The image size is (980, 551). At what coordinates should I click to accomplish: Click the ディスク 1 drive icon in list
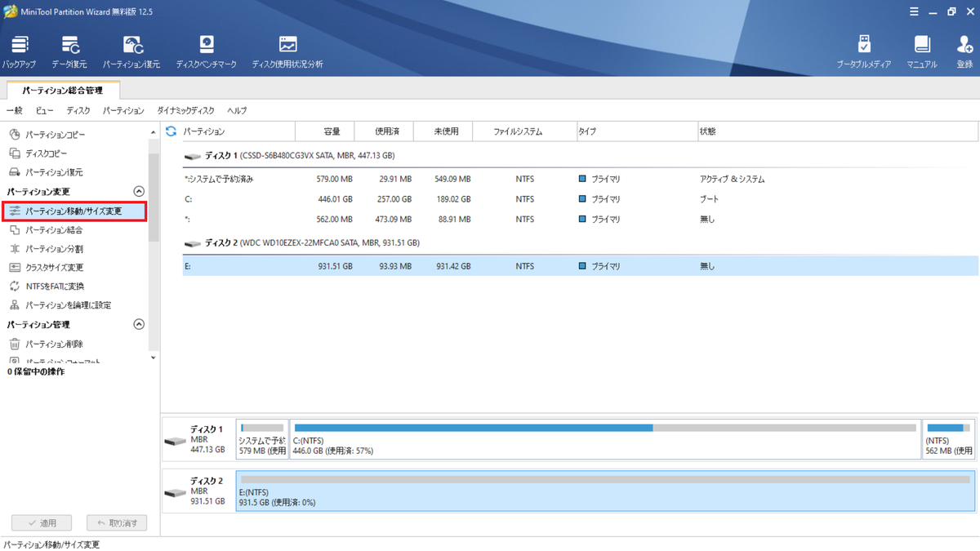point(193,156)
